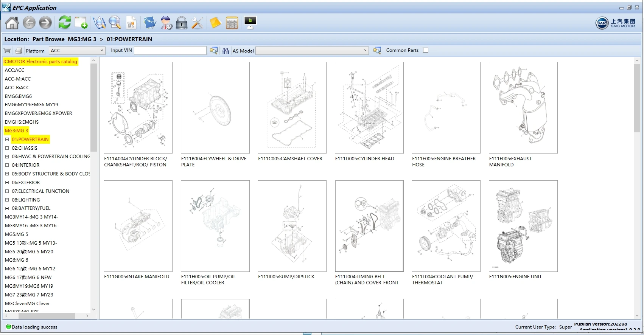Viewport: 644px width, 335px height.
Task: Open the wrench and screwdriver tools icon
Action: [x=197, y=23]
